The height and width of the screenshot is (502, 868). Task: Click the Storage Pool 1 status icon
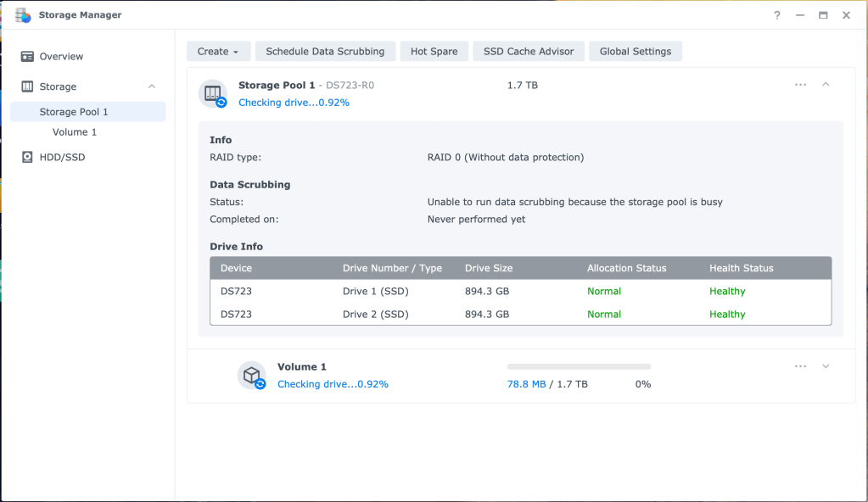pyautogui.click(x=212, y=93)
